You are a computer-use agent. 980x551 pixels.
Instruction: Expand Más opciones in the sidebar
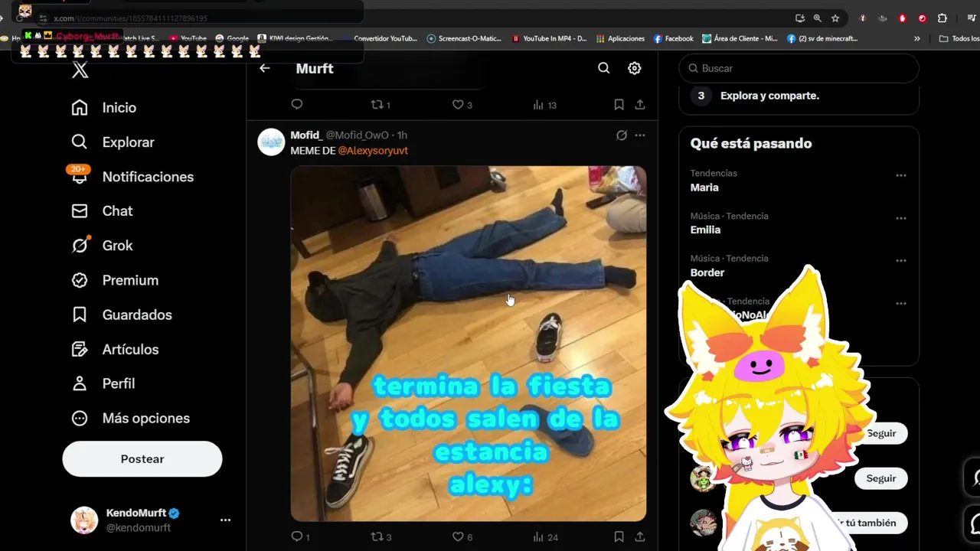click(130, 419)
